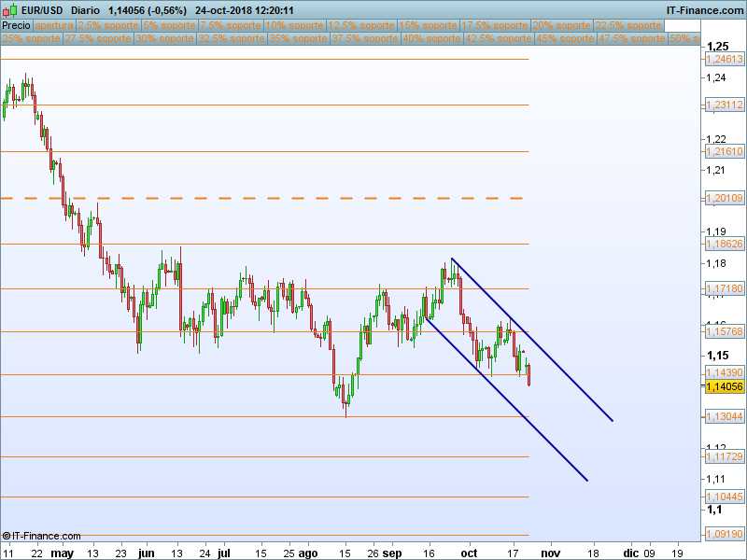Image resolution: width=747 pixels, height=560 pixels.
Task: Click the 1,11729 price level tag
Action: 725,456
